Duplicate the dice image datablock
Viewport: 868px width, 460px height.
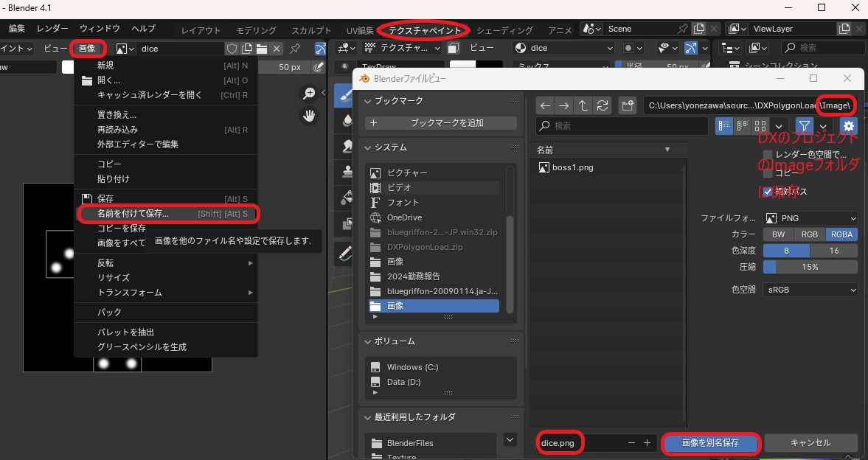tap(247, 49)
